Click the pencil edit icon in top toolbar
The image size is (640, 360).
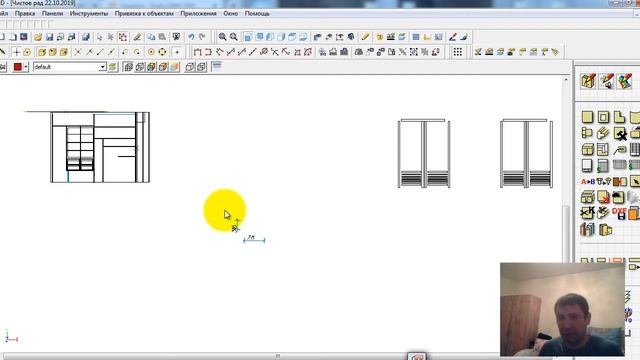(x=137, y=37)
